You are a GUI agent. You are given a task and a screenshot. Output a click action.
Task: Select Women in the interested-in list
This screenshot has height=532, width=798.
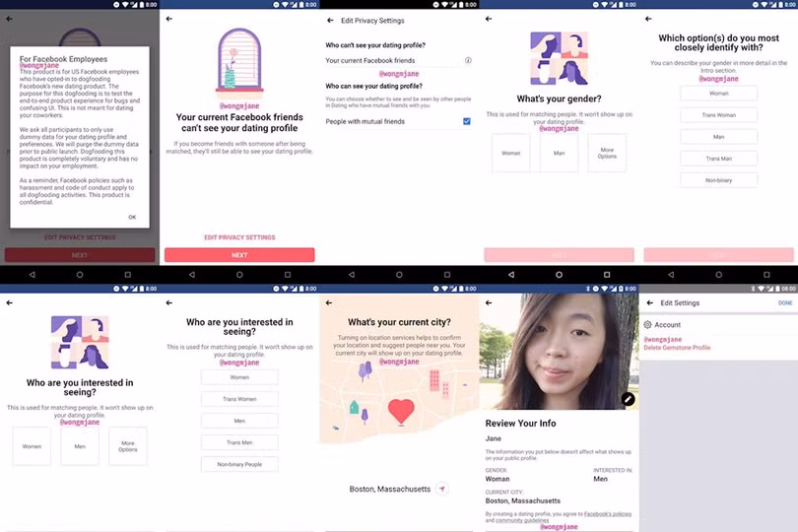click(239, 377)
